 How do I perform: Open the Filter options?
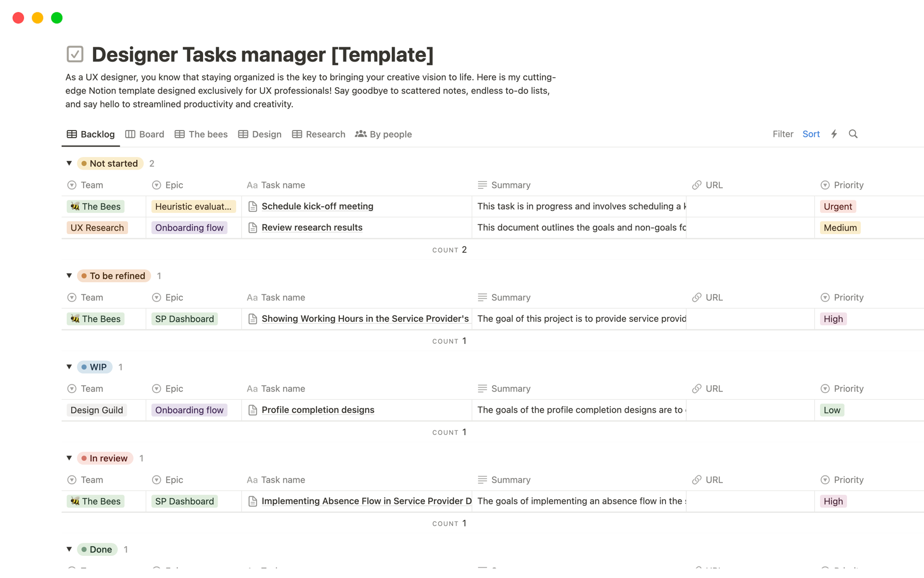(783, 134)
